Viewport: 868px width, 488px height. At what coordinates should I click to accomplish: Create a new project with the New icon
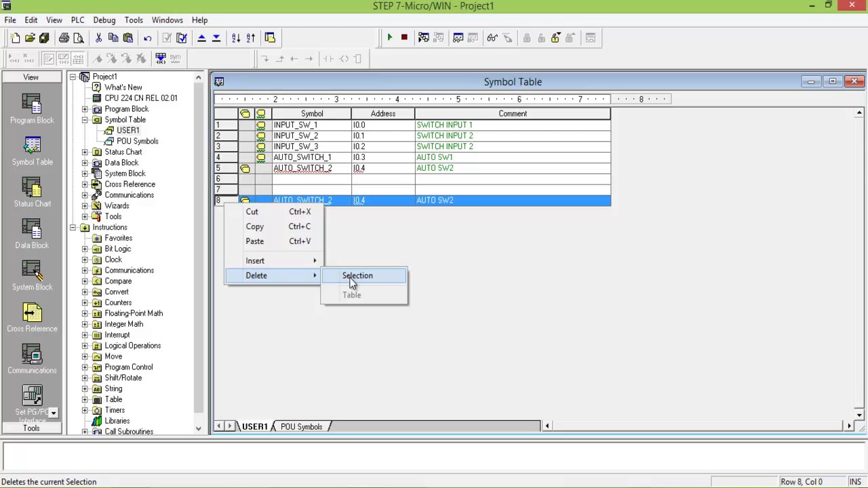click(16, 38)
